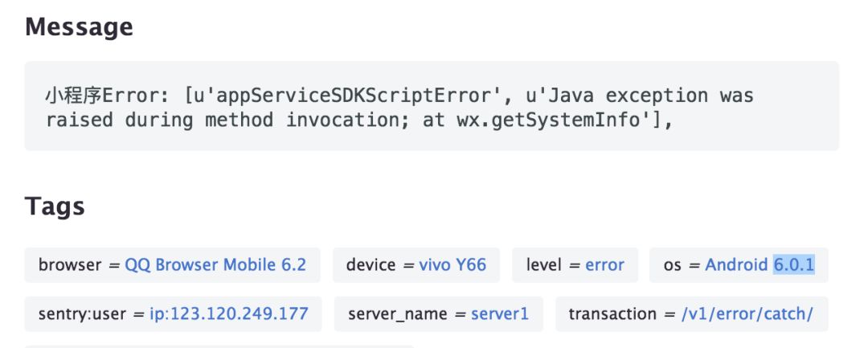
Task: Open the QQ Browser Mobile 6.2 tag link
Action: (x=215, y=265)
